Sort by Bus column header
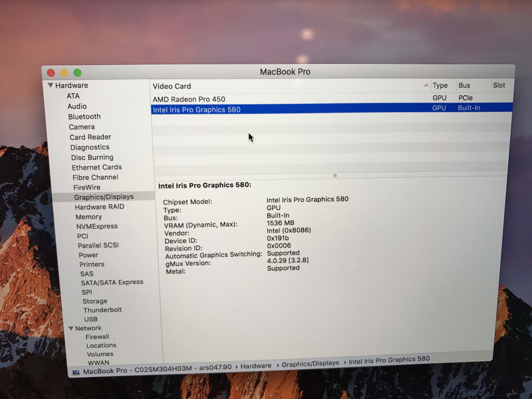532x399 pixels. [464, 85]
